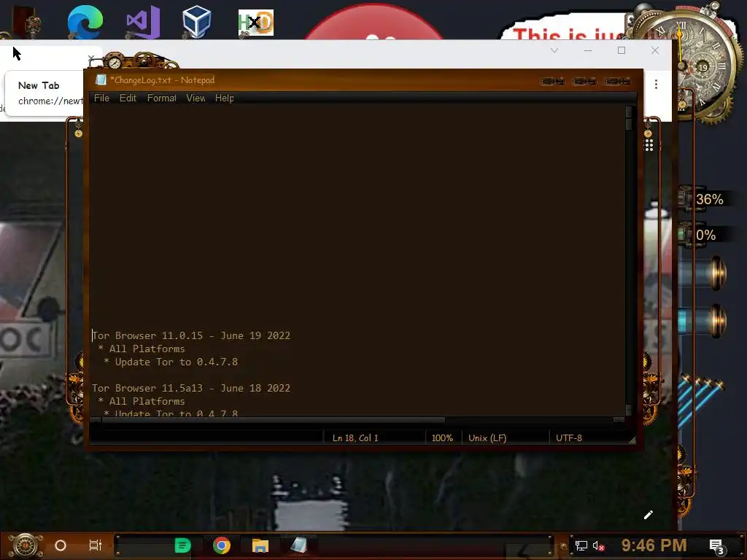The image size is (747, 560).
Task: Click the 'Tor Browser 11.0.15 - June 19 2022' line
Action: (191, 335)
